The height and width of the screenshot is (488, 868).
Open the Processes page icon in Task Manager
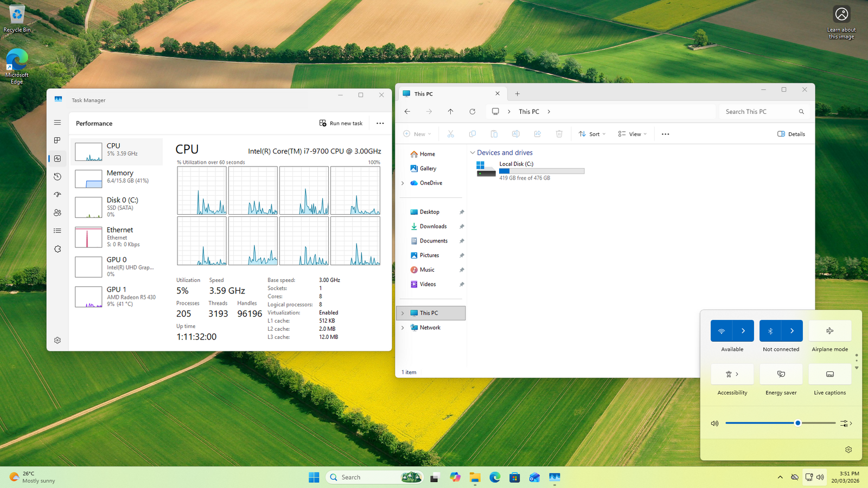58,140
